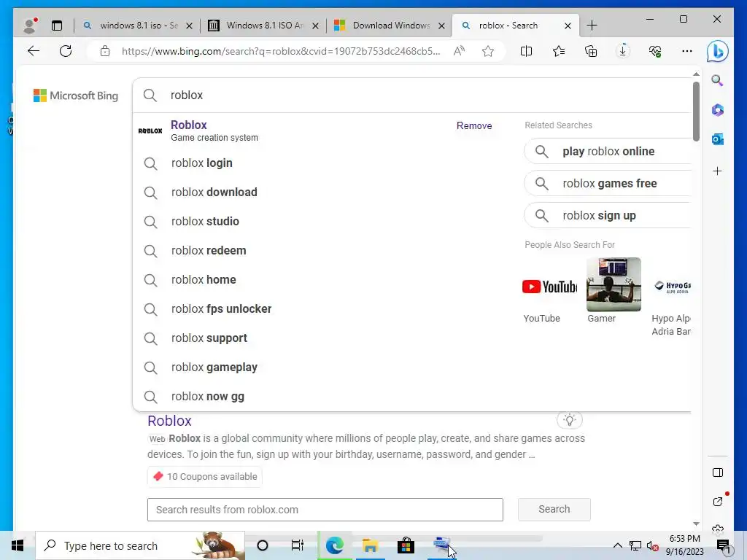Open link in new window sidebar icon
The height and width of the screenshot is (560, 747).
[x=718, y=501]
